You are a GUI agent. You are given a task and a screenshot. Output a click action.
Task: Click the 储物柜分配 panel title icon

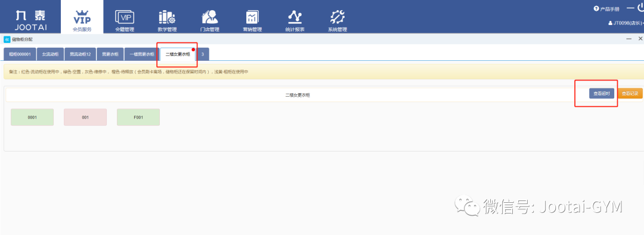(7, 39)
